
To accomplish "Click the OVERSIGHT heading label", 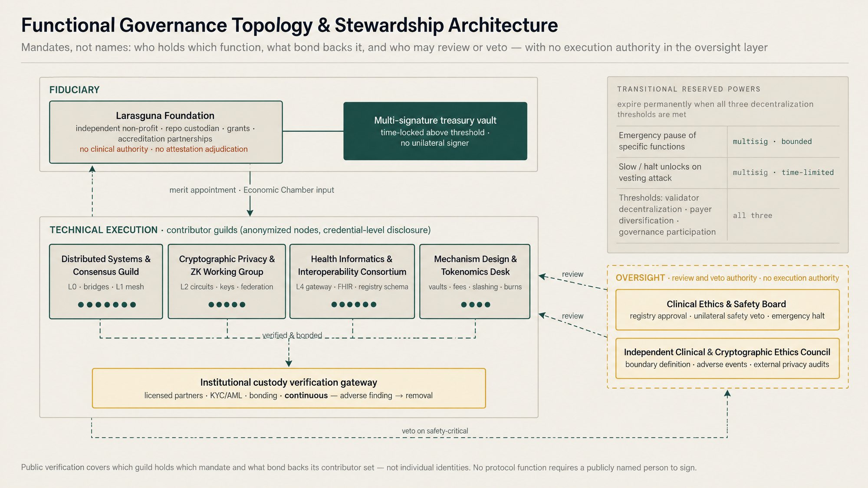I will tap(640, 278).
